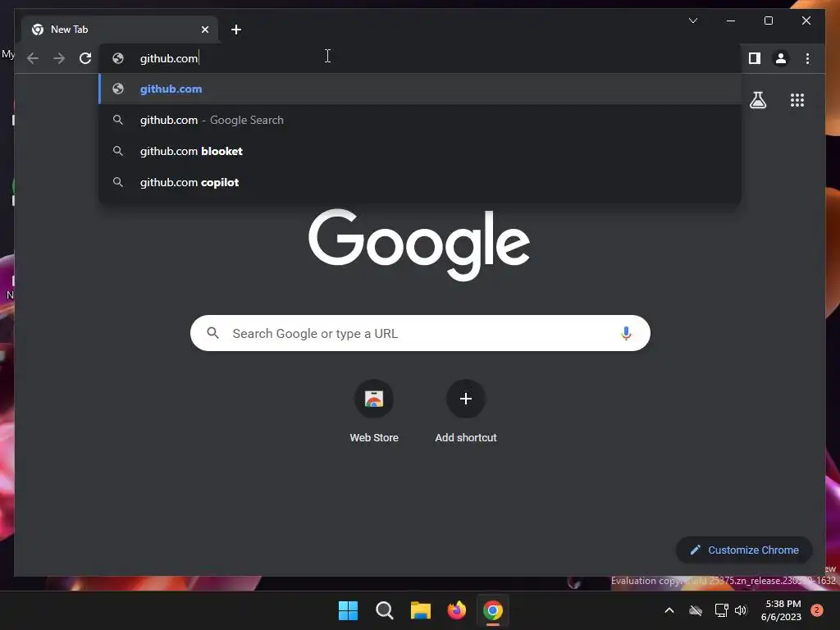Click the cloud sync tray icon
This screenshot has width=840, height=630.
point(696,610)
